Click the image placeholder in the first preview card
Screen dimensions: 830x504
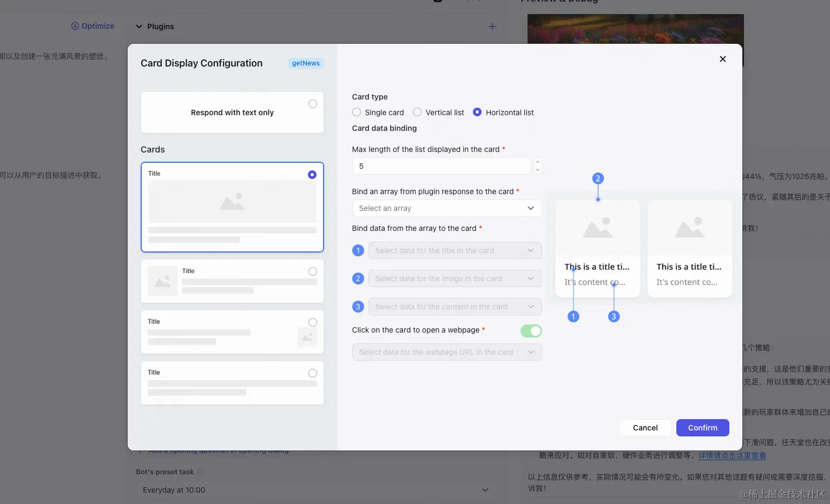point(597,228)
